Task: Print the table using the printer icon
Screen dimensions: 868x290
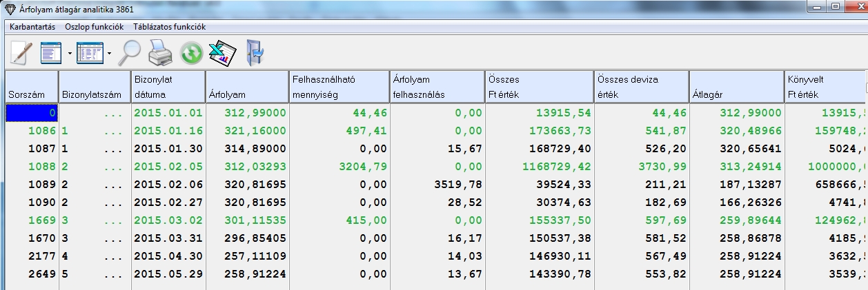Action: tap(160, 52)
